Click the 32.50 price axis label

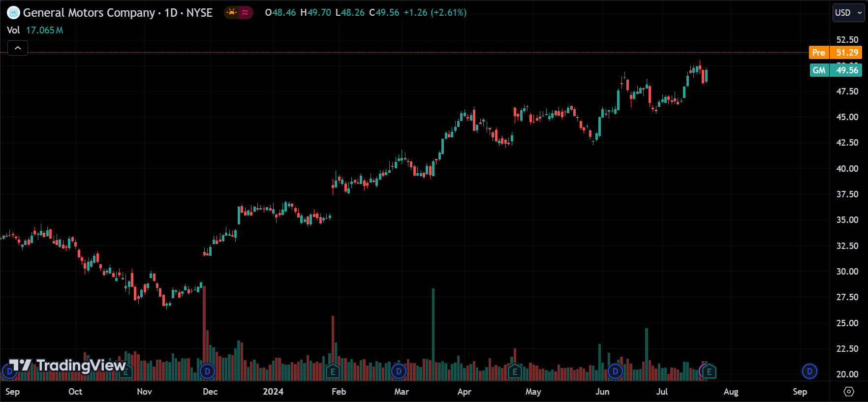(847, 246)
